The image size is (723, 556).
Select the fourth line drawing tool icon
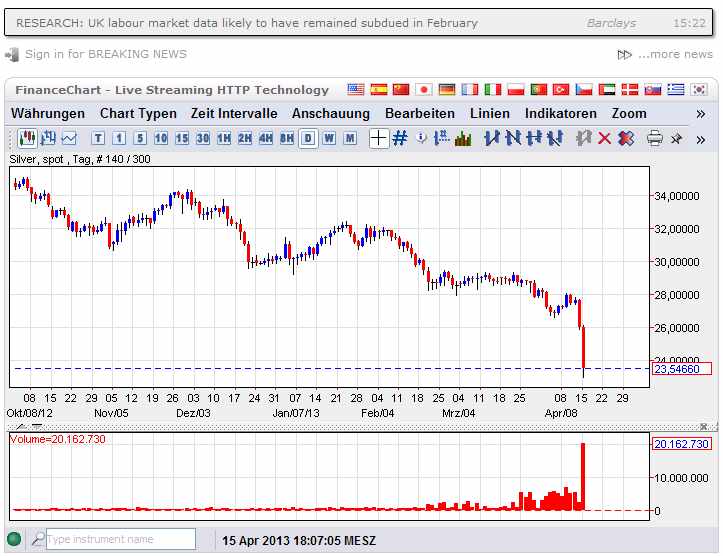555,138
